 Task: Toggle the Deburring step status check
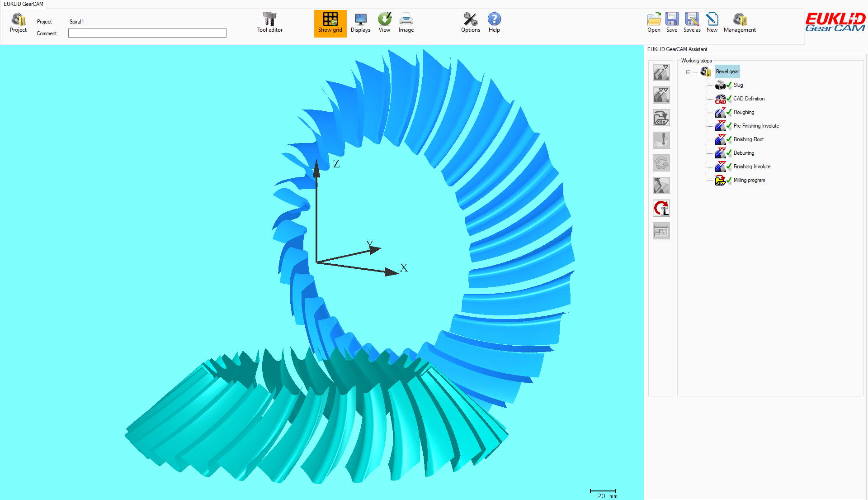pos(729,153)
